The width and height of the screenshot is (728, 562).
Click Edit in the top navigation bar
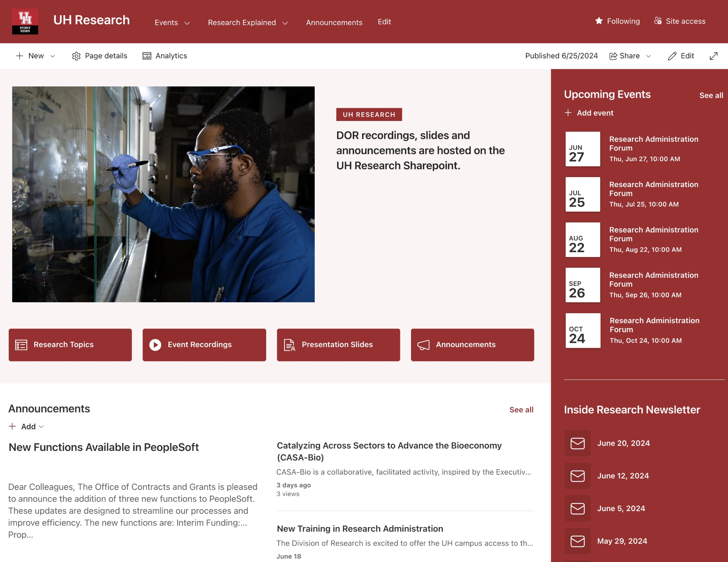click(x=384, y=22)
